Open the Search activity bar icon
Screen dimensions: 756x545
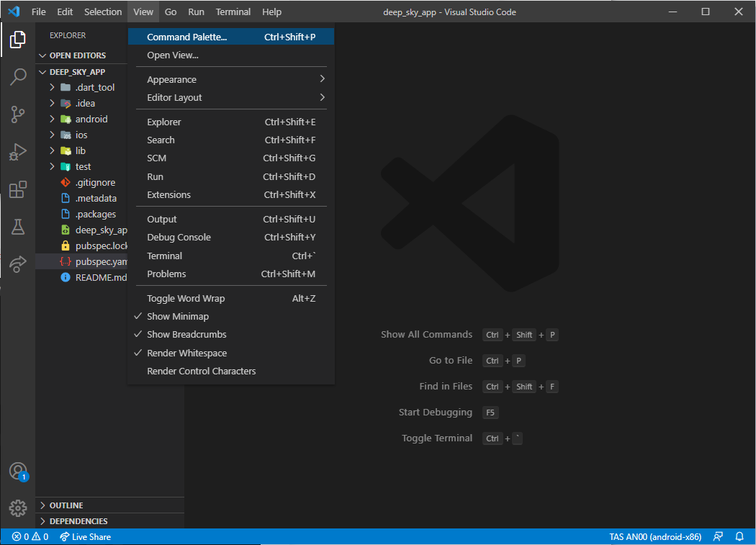18,77
